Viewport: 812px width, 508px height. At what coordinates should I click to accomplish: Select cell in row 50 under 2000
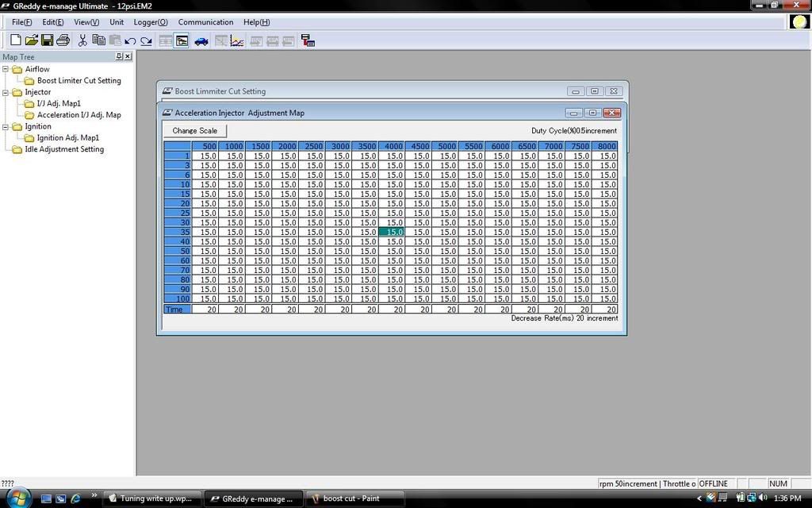click(285, 251)
